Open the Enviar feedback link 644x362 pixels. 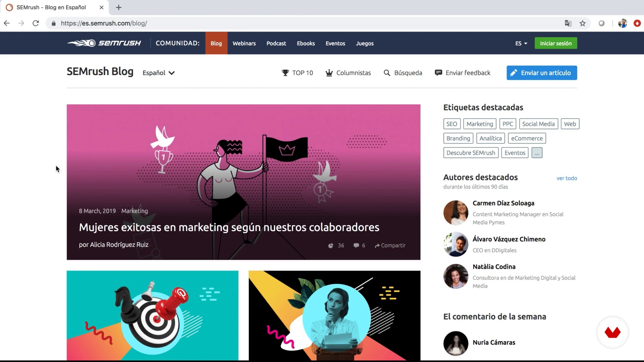(x=463, y=73)
